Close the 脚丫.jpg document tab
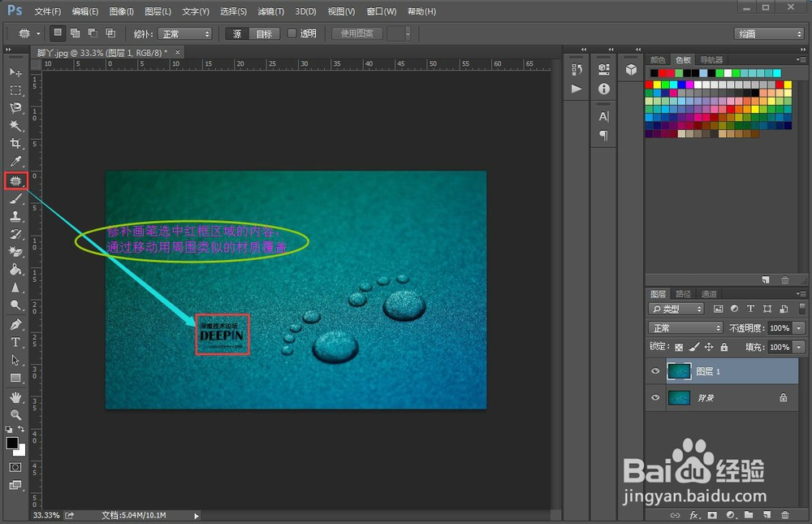812x524 pixels. click(x=178, y=52)
